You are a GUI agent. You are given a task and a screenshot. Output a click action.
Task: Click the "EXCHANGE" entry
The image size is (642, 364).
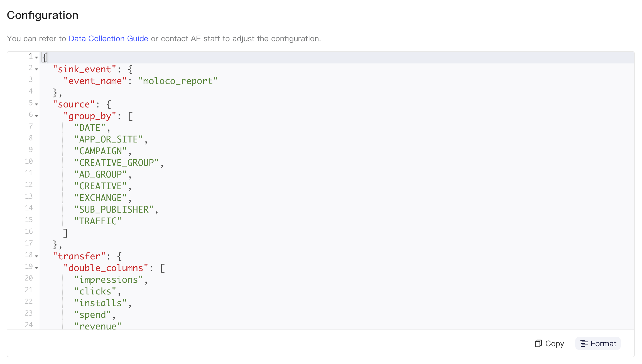101,198
